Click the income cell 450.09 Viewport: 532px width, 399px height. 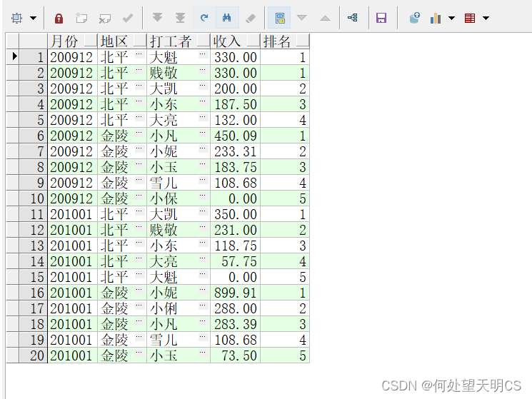click(x=235, y=136)
